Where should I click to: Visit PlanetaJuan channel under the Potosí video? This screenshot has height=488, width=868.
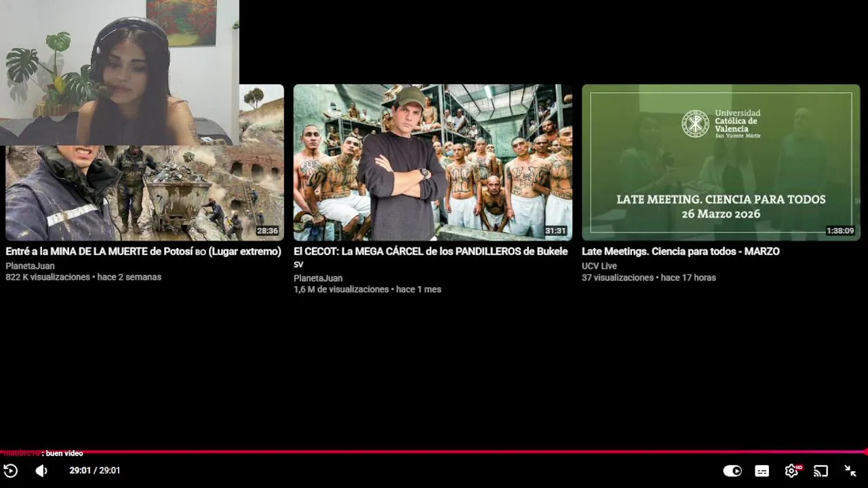pyautogui.click(x=30, y=266)
